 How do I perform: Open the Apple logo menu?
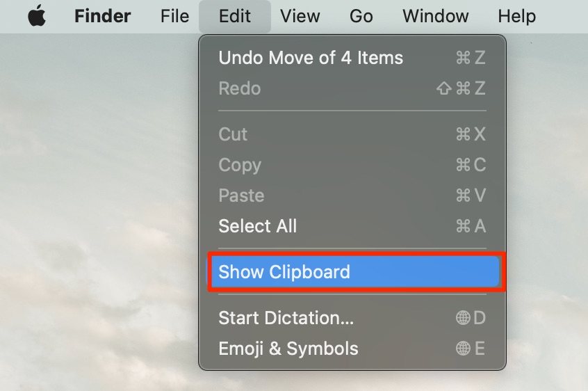(37, 16)
